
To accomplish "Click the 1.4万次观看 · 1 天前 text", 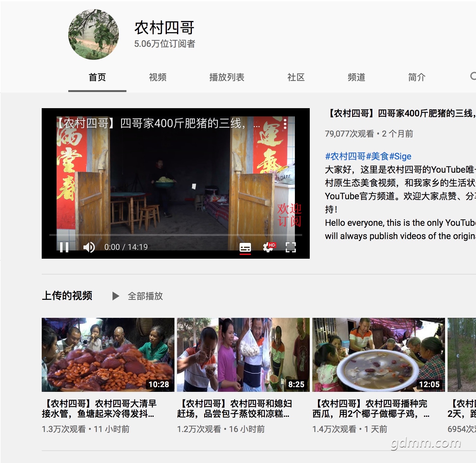I will tap(350, 429).
